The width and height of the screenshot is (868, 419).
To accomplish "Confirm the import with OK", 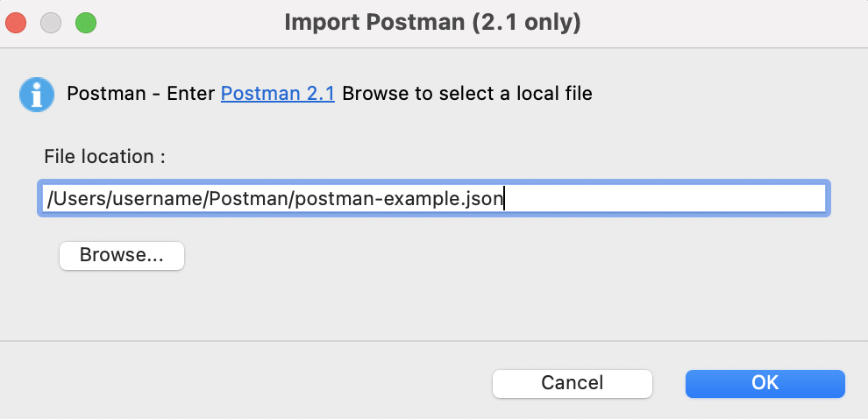I will 765,383.
